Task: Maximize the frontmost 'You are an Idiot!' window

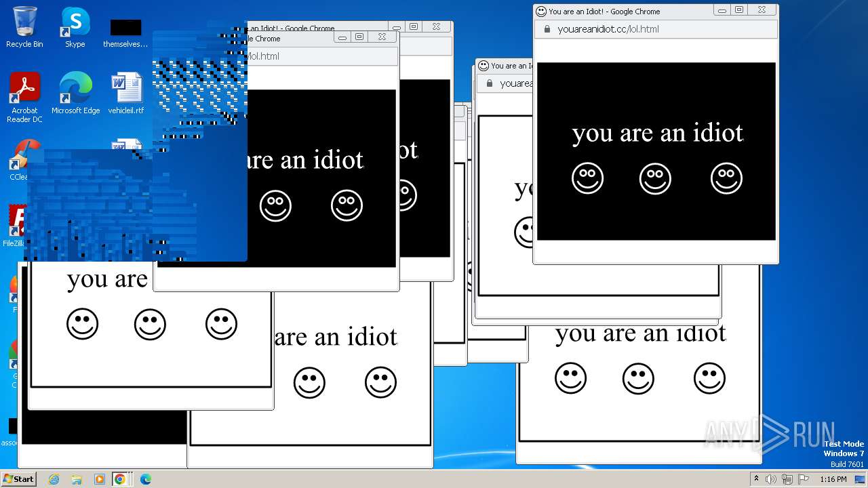Action: pos(739,9)
